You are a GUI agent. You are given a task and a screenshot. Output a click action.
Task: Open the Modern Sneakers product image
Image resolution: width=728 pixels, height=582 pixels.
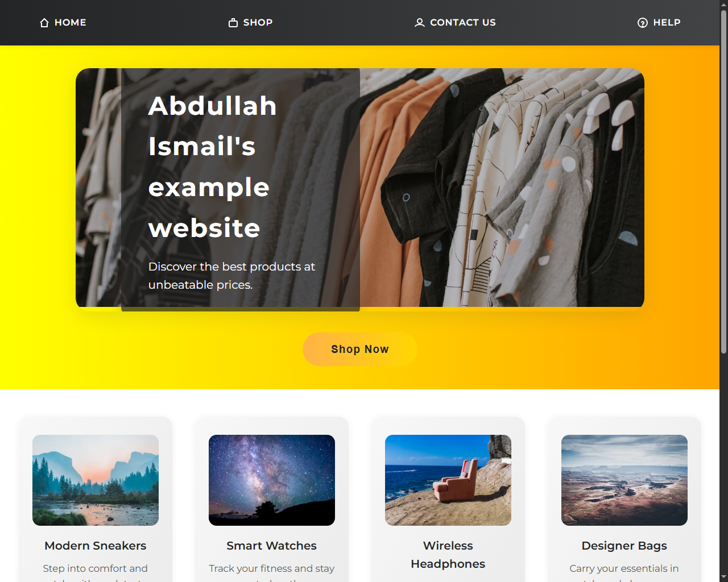(x=96, y=480)
